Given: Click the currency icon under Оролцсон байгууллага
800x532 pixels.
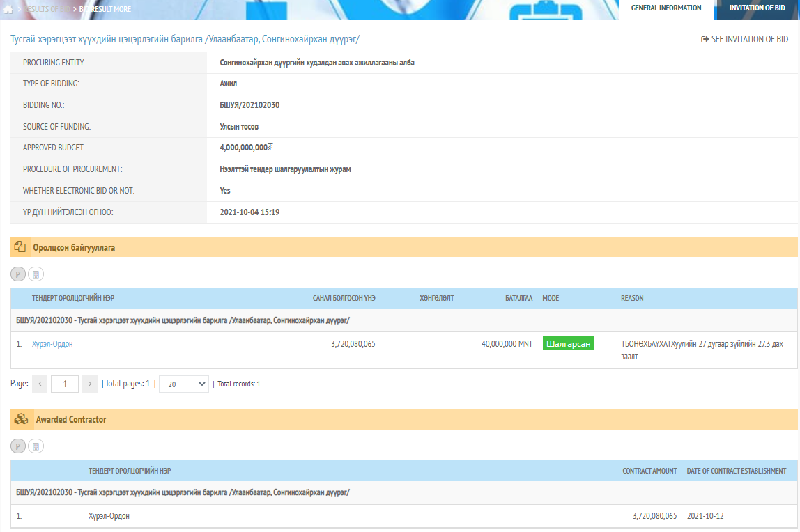Looking at the screenshot, I should [x=18, y=274].
